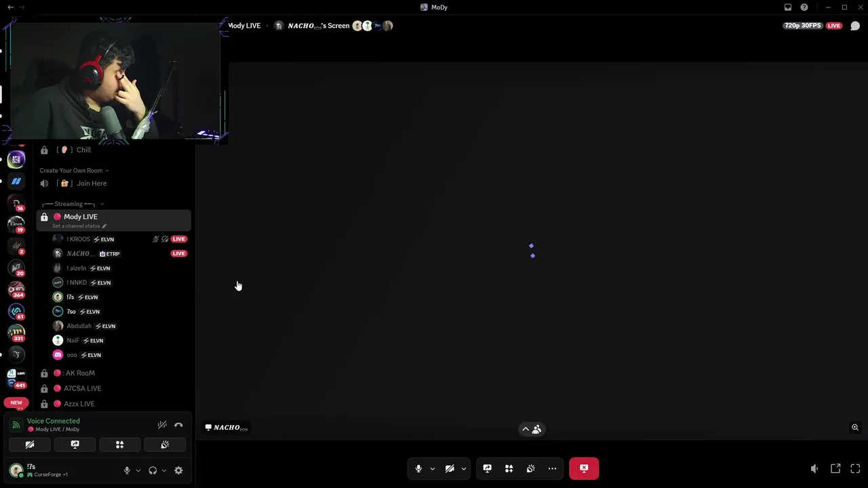The image size is (868, 488).
Task: Go back using the title bar arrow
Action: click(x=10, y=7)
